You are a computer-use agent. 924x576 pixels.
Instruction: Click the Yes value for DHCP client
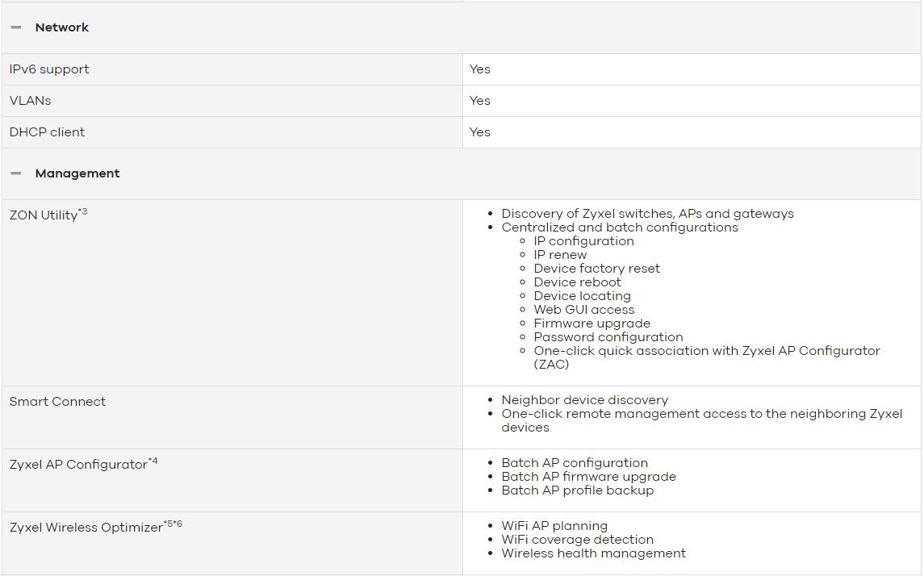479,132
